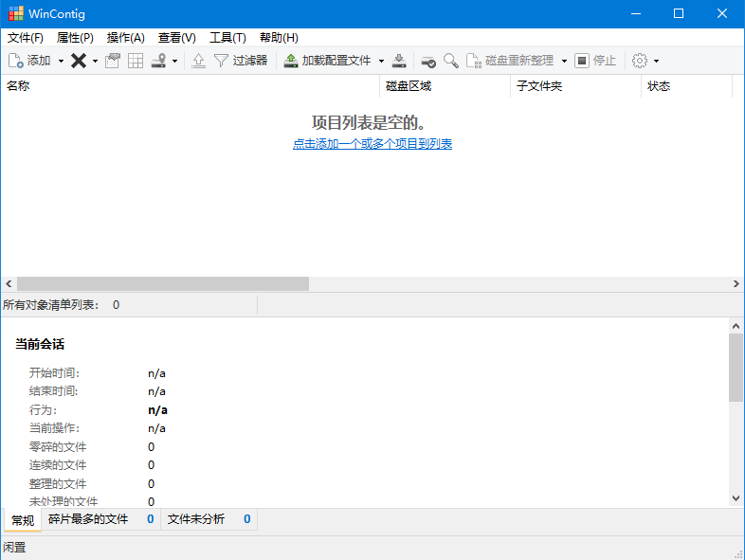Open the 操作(A) menu
The width and height of the screenshot is (745, 560).
125,38
